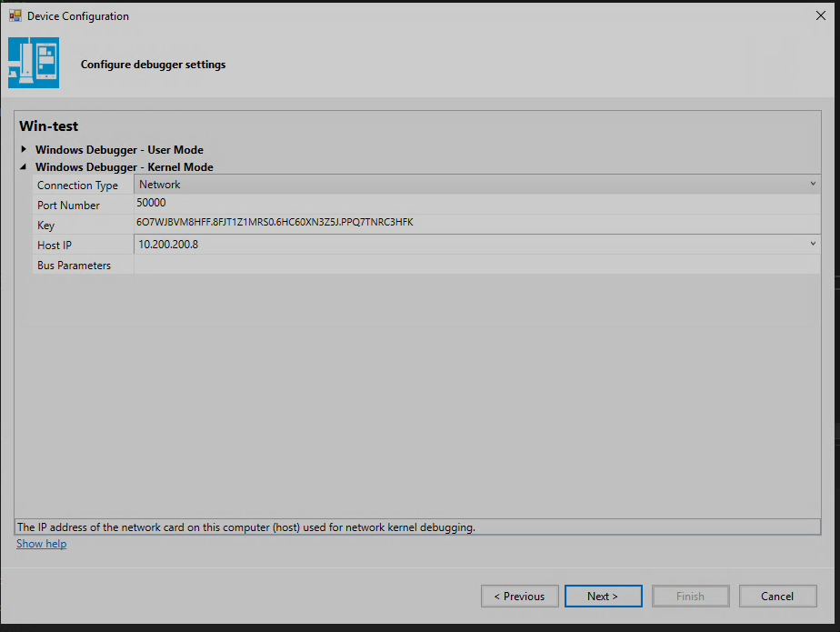
Task: Expand Windows Debugger - User Mode section
Action: 24,149
